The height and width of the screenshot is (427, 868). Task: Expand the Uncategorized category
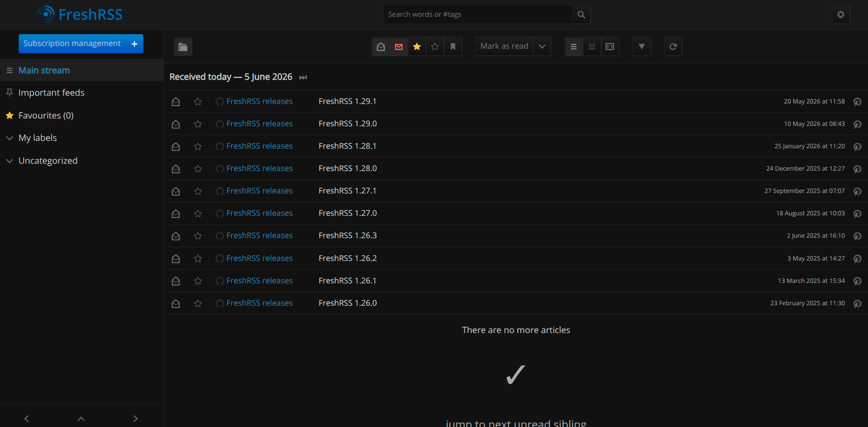9,161
